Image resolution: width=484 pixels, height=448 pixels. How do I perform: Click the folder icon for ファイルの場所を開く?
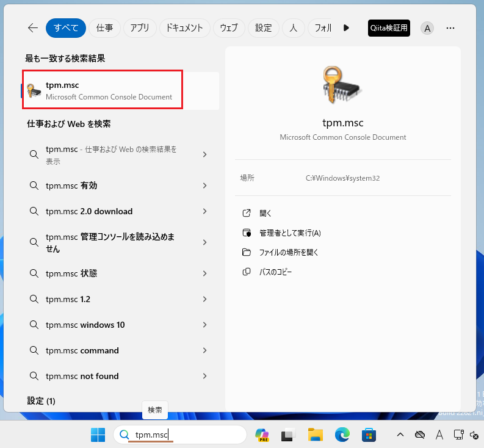click(247, 252)
